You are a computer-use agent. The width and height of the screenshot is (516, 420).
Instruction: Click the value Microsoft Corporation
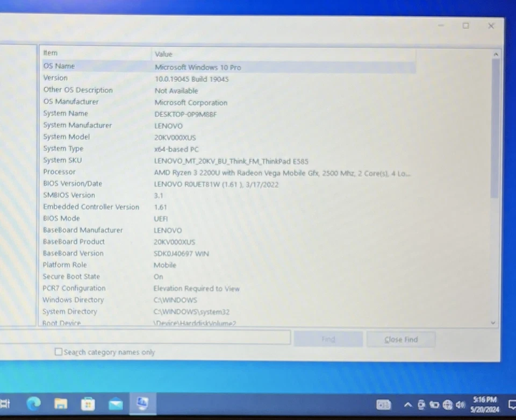pos(191,103)
